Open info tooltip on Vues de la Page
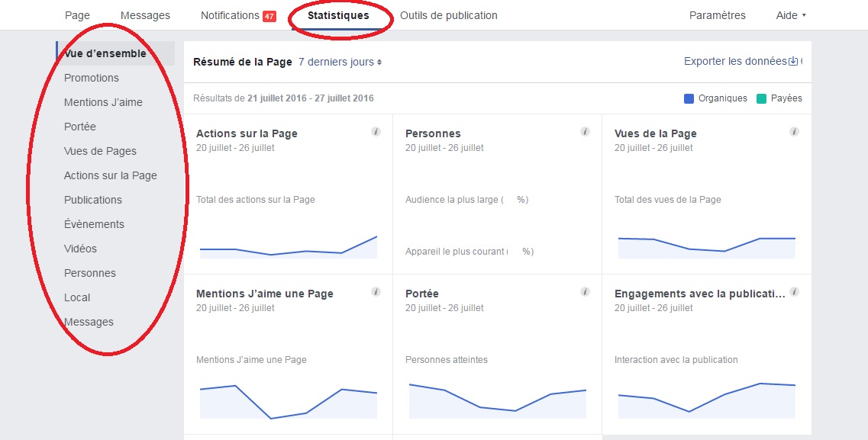868x440 pixels. pos(794,131)
